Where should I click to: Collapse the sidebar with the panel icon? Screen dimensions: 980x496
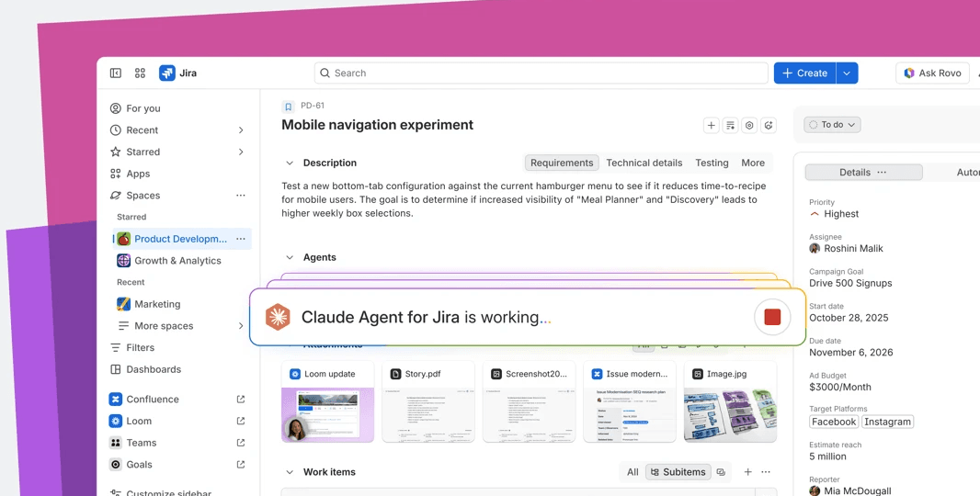click(116, 73)
